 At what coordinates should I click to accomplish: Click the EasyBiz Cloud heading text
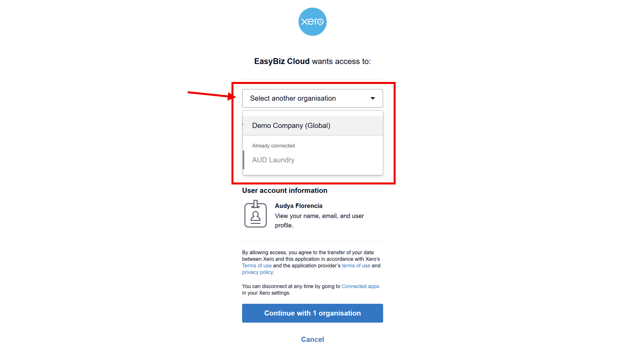tap(282, 61)
